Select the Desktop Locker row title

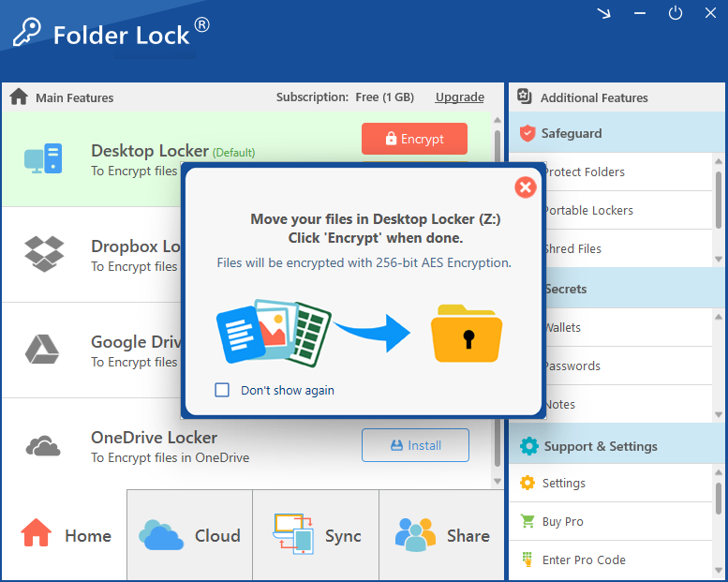coord(150,151)
